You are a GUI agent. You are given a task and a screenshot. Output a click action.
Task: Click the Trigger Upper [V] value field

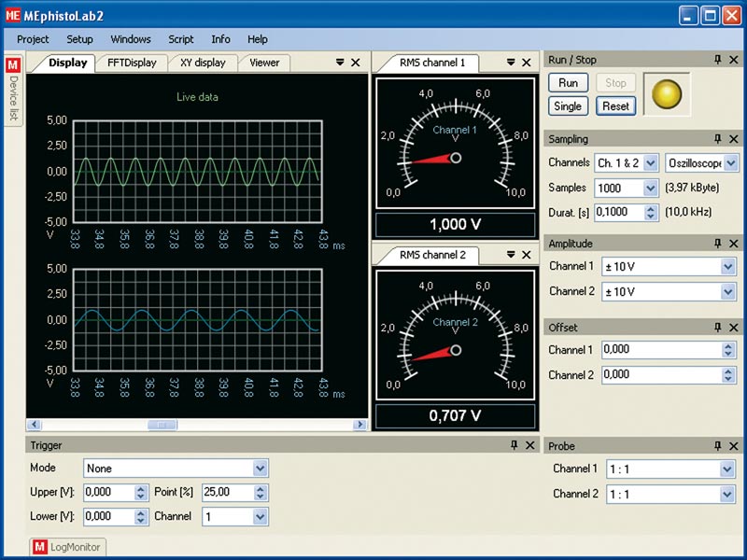point(109,493)
